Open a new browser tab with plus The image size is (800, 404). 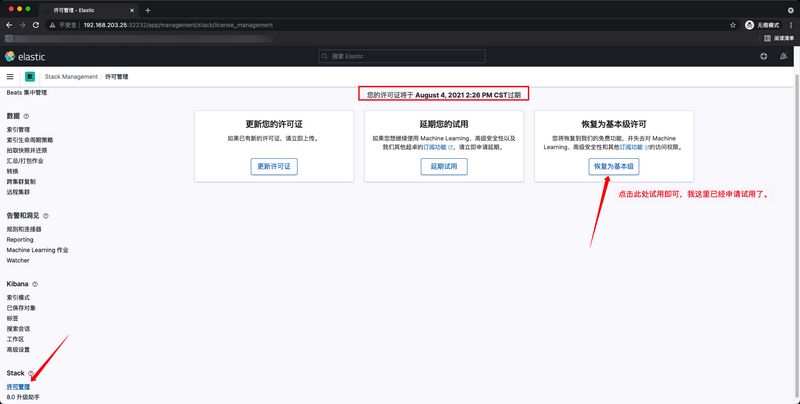point(147,10)
